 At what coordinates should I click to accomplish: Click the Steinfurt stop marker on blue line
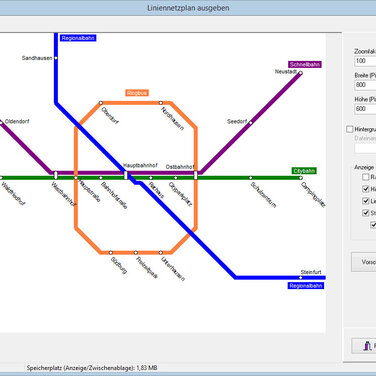[300, 277]
